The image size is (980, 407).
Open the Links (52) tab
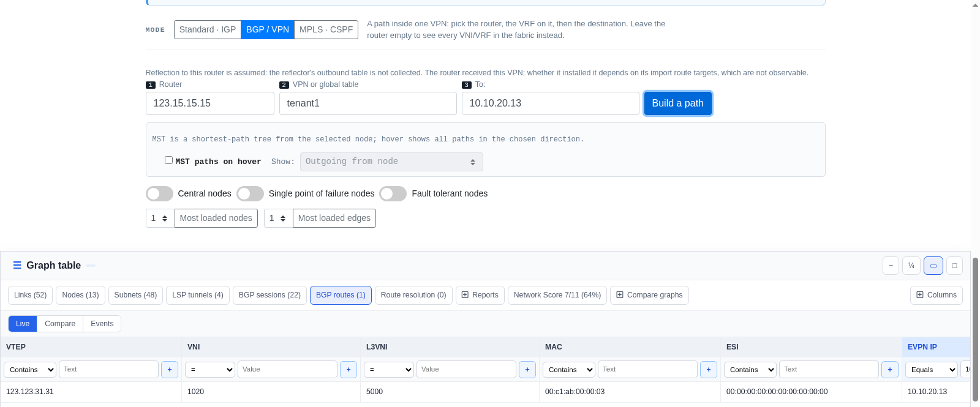point(31,295)
